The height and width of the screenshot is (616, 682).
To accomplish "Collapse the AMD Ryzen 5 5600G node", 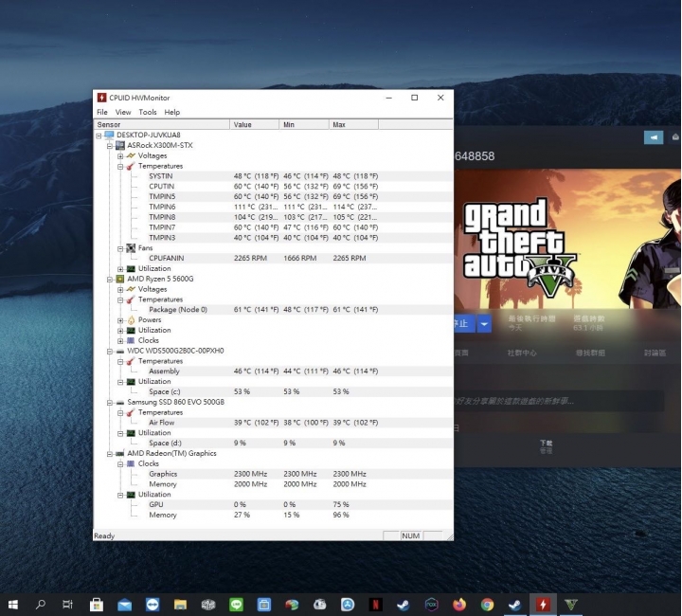I will (110, 280).
